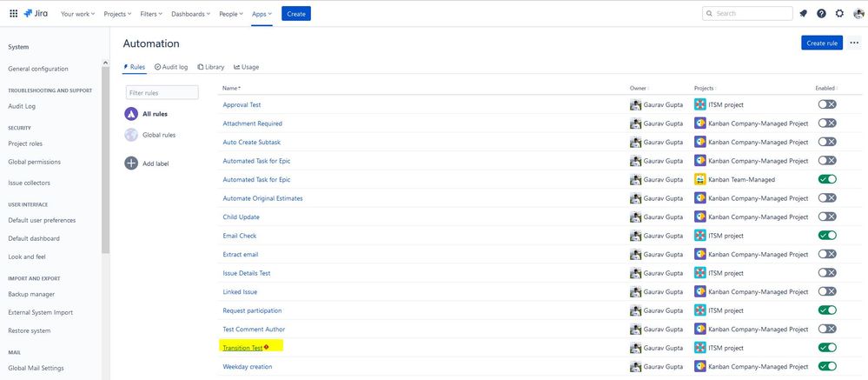
Task: Disable the Kanban Team-Managed Automated Task toggle
Action: [827, 179]
